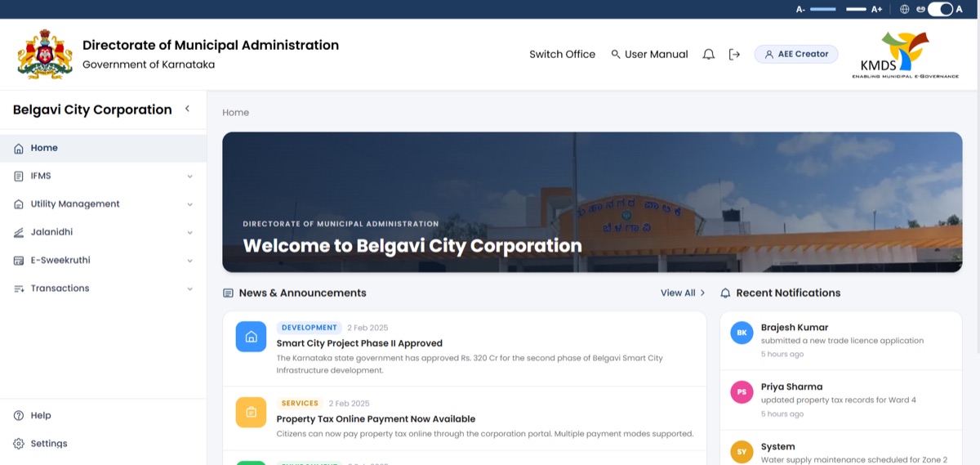
Task: Click the blue Development news house icon
Action: click(x=251, y=337)
